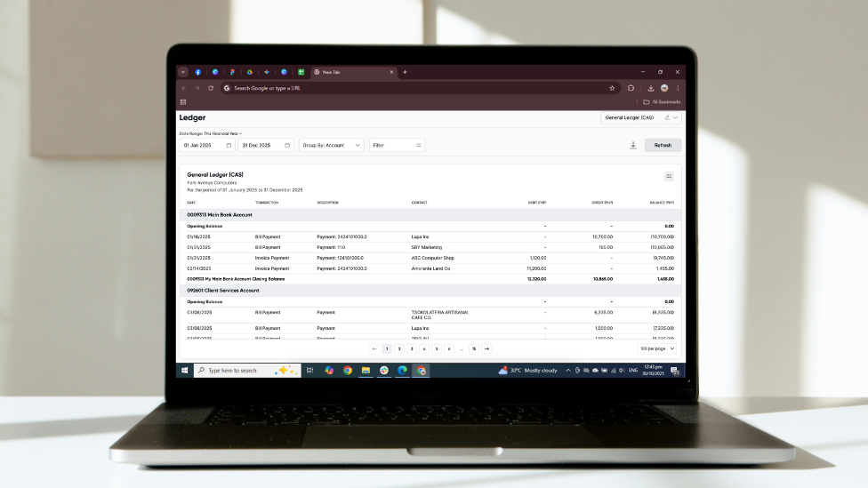Open the Filter options field
Viewport: 868px width, 488px height.
(x=397, y=145)
